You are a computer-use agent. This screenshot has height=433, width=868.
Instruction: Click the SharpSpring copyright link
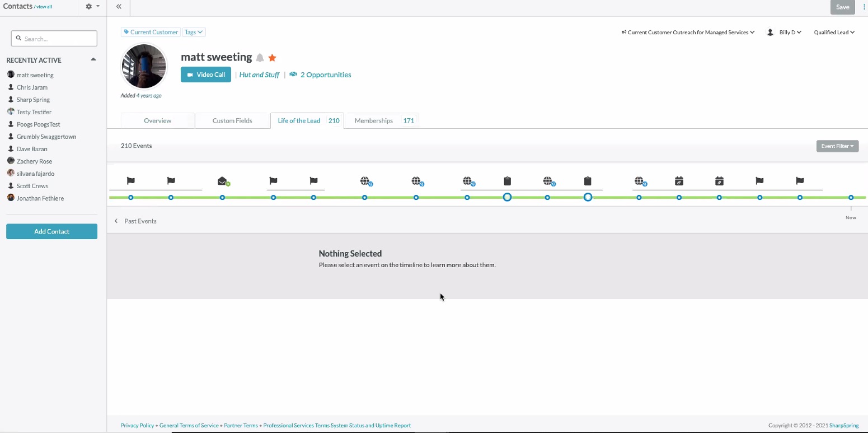point(844,426)
